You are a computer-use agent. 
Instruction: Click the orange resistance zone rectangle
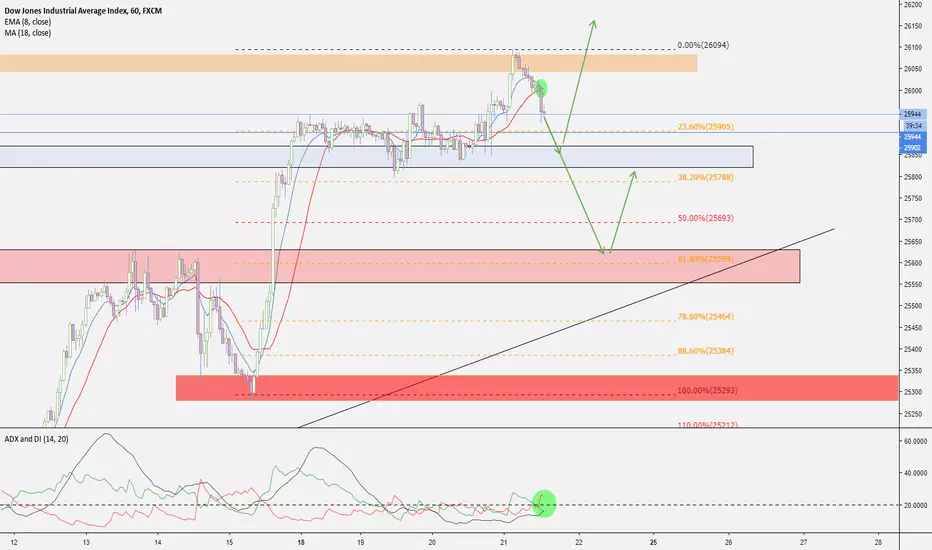(x=348, y=64)
